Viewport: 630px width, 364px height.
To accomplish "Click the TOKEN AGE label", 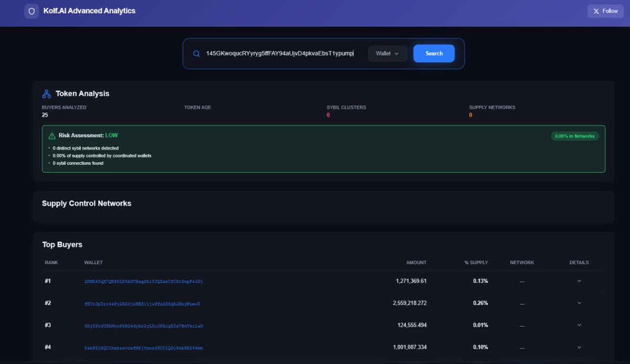I will pos(197,108).
